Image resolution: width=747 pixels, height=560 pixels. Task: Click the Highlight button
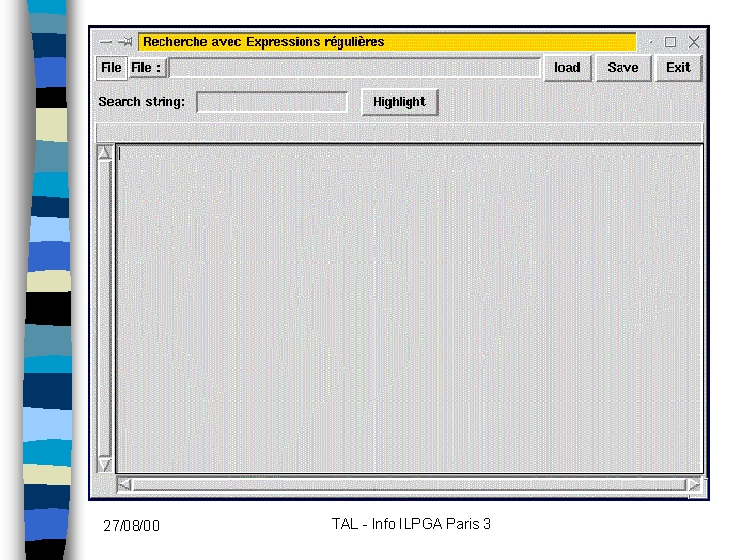[x=399, y=102]
